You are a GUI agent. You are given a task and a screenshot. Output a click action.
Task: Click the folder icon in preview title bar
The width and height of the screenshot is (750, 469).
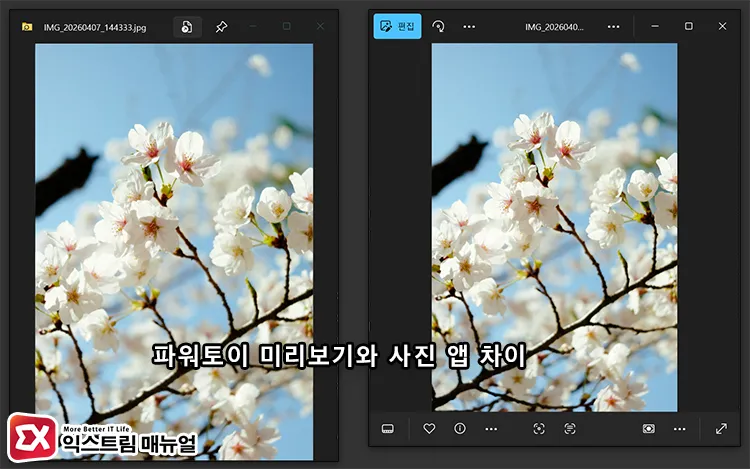coord(27,27)
